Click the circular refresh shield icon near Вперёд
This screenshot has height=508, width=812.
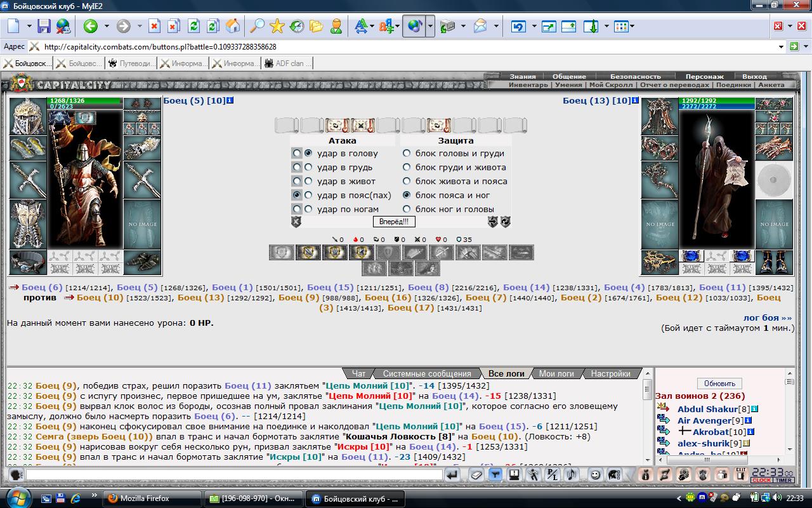506,222
